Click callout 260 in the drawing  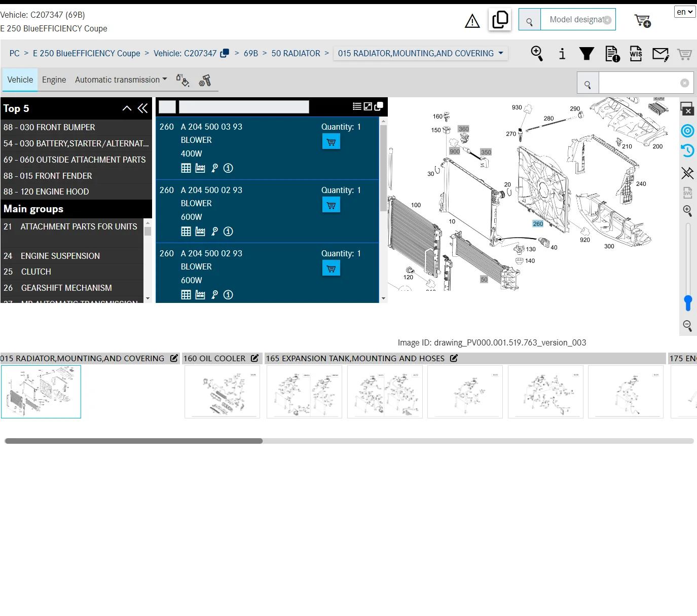pyautogui.click(x=538, y=224)
